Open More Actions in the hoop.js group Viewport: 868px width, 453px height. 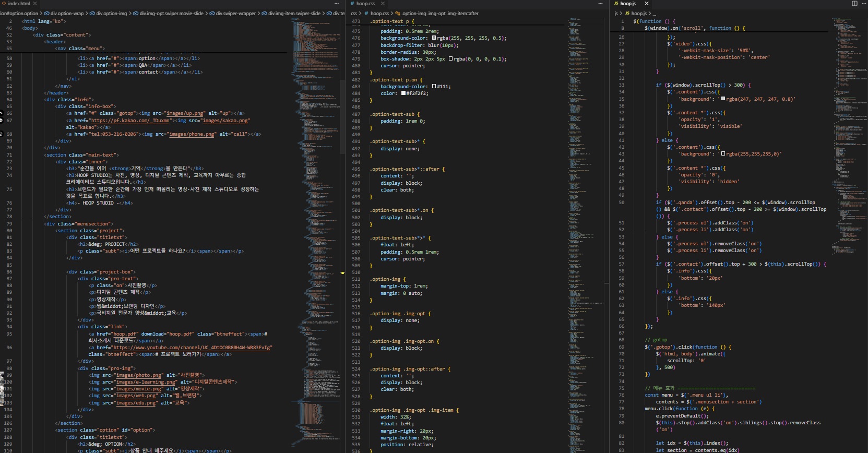point(863,4)
